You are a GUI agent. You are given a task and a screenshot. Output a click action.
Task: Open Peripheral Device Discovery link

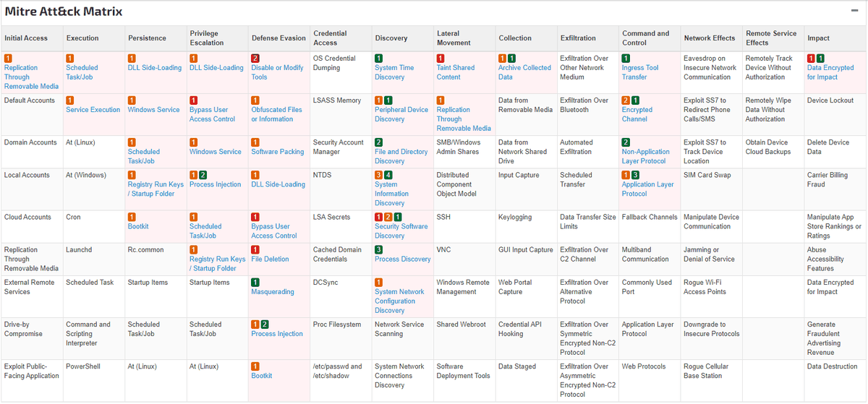click(401, 114)
